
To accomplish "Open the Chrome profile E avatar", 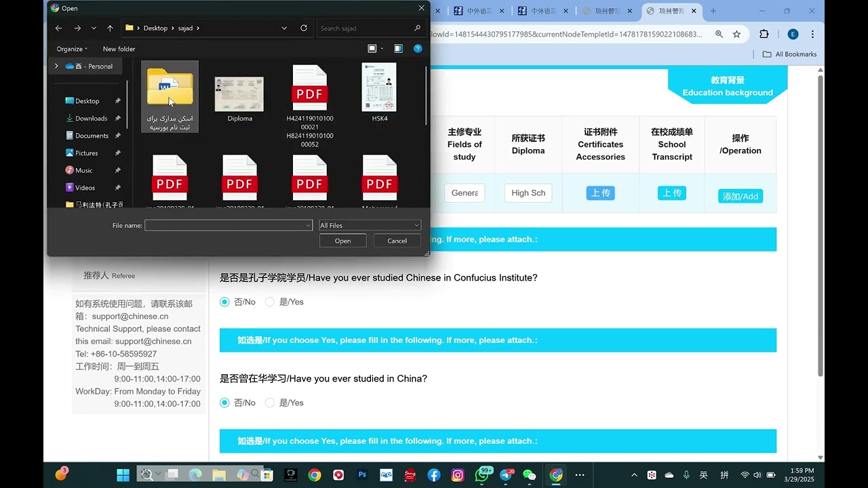I will point(793,34).
